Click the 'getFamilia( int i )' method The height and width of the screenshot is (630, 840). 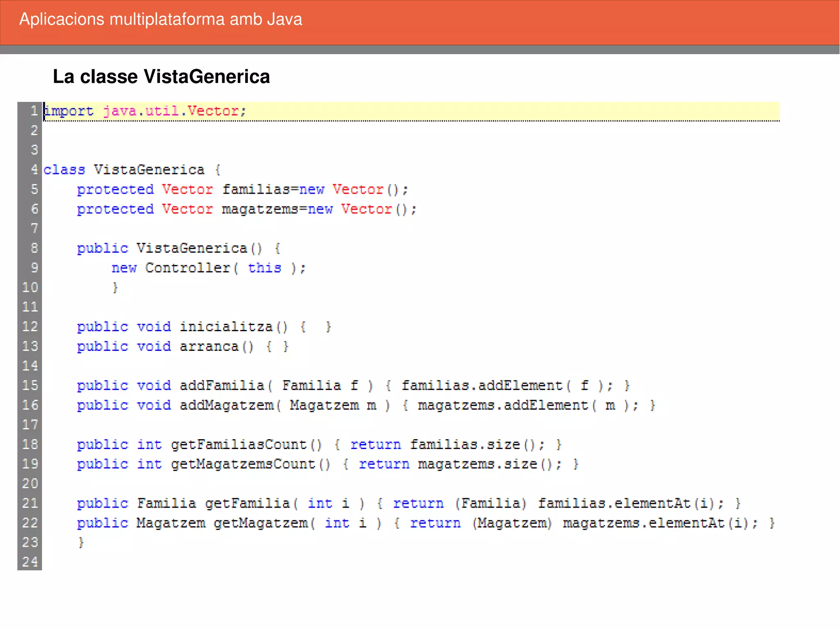pos(285,504)
